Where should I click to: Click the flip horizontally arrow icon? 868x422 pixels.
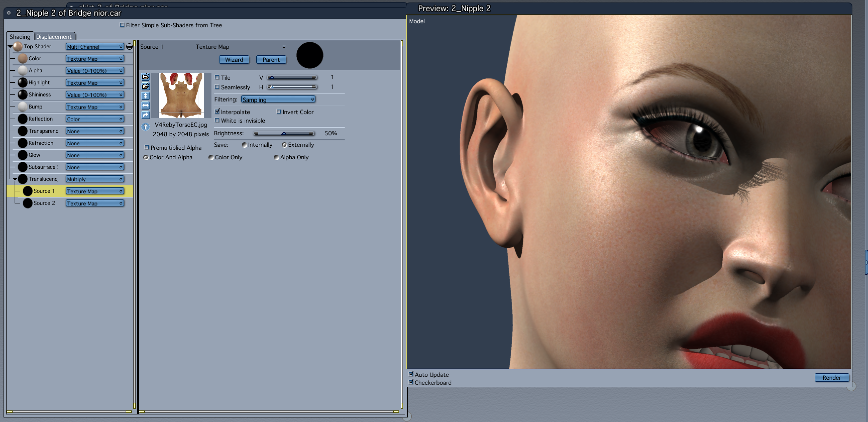pyautogui.click(x=145, y=105)
